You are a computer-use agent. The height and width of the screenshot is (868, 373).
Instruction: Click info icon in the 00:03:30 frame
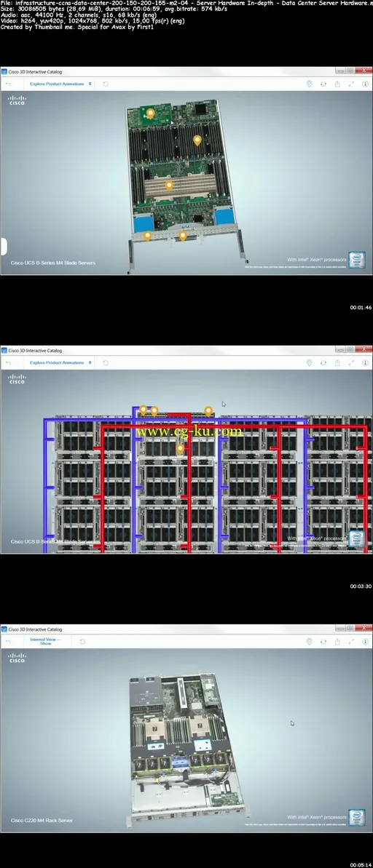(x=365, y=363)
